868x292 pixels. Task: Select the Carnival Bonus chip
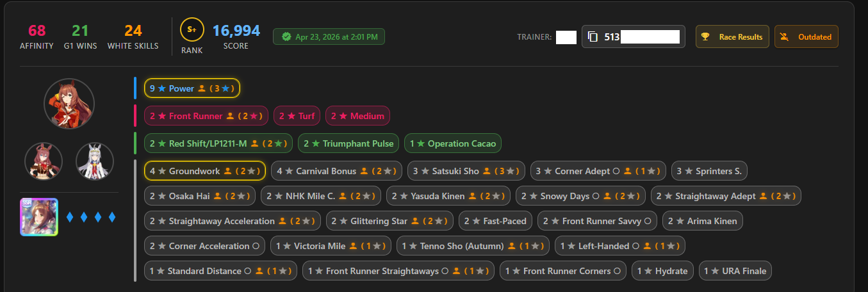[x=336, y=171]
